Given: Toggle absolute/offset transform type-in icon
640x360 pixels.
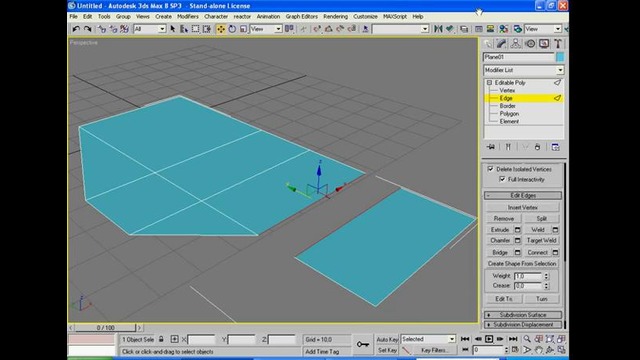Looking at the screenshot, I should coord(174,339).
